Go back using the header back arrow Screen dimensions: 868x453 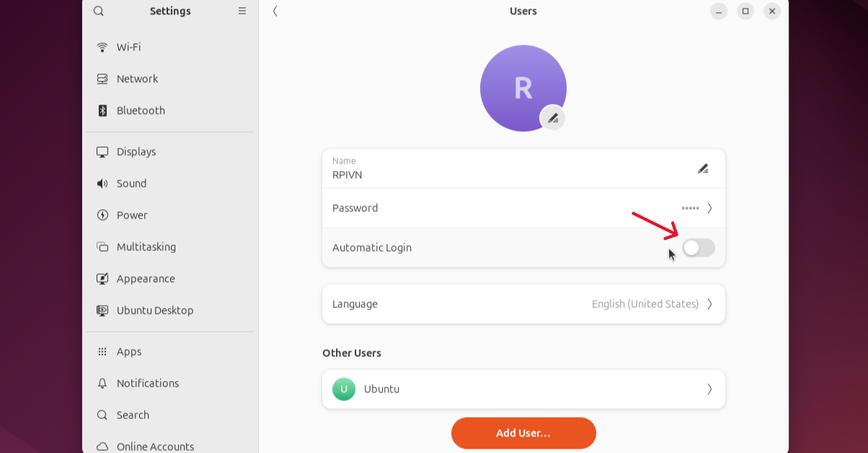(x=275, y=11)
